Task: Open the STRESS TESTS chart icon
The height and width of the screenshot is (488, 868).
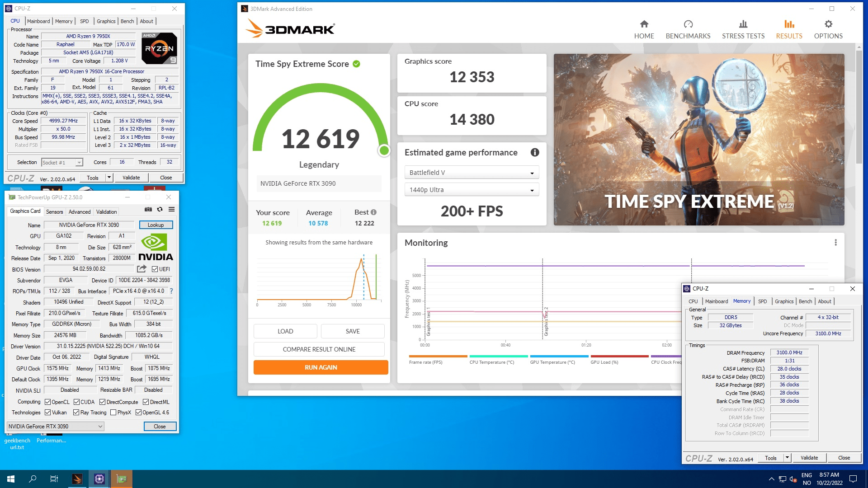Action: coord(743,24)
